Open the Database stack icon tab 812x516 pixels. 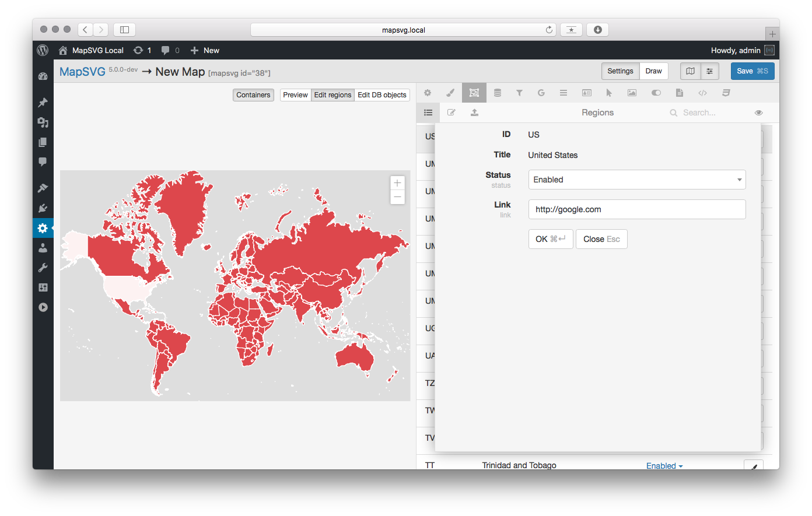coord(497,93)
